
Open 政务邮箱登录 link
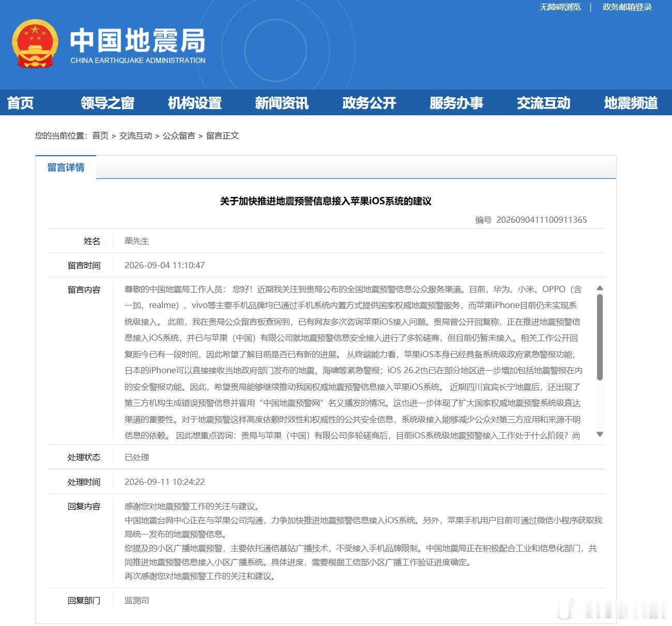click(627, 7)
